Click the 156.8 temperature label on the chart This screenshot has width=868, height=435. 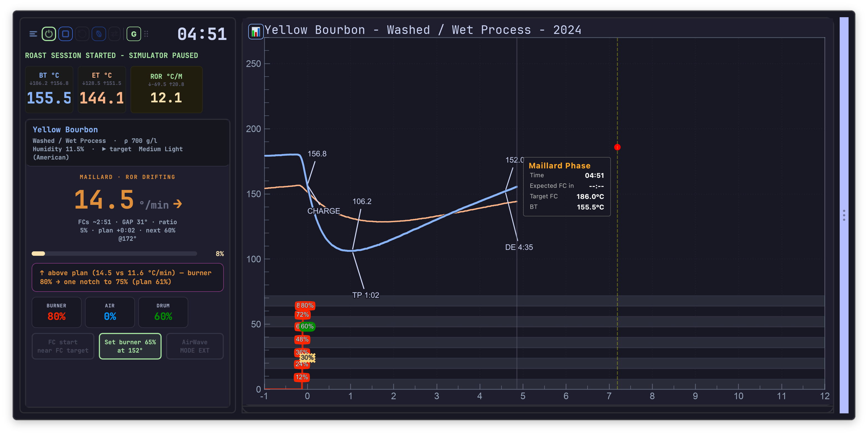pyautogui.click(x=317, y=154)
